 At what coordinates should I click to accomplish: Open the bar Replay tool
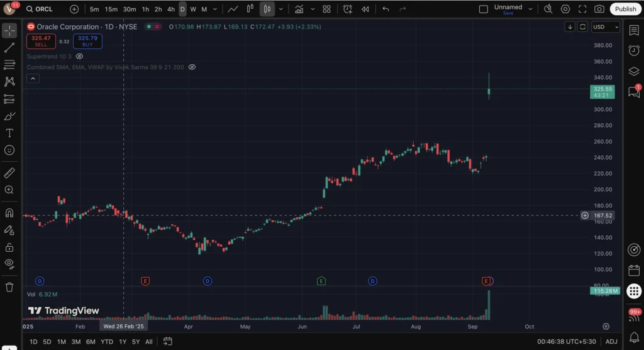click(365, 9)
